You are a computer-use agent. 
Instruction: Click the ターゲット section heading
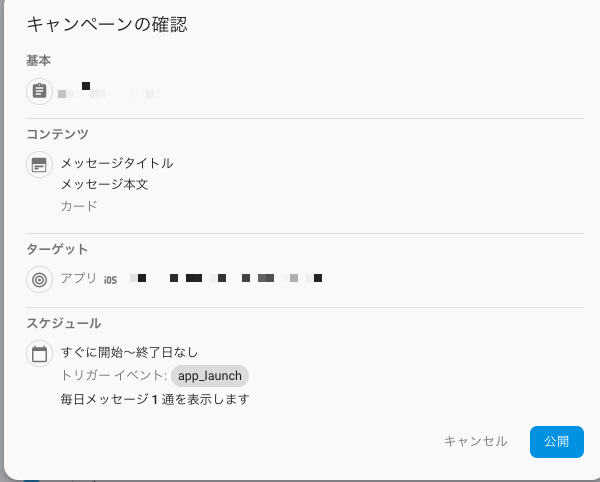click(x=57, y=249)
